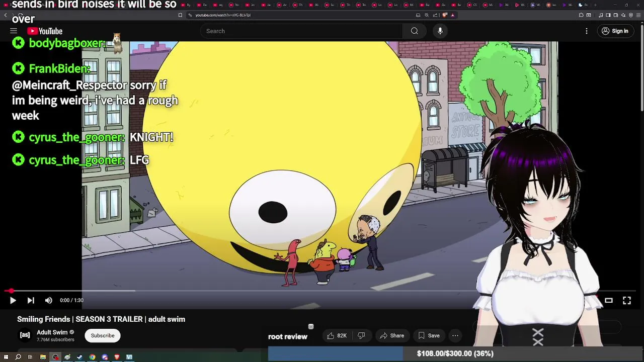Open the Brave VPN shield icon
Viewport: 644px width, 362px height.
pyautogui.click(x=631, y=15)
